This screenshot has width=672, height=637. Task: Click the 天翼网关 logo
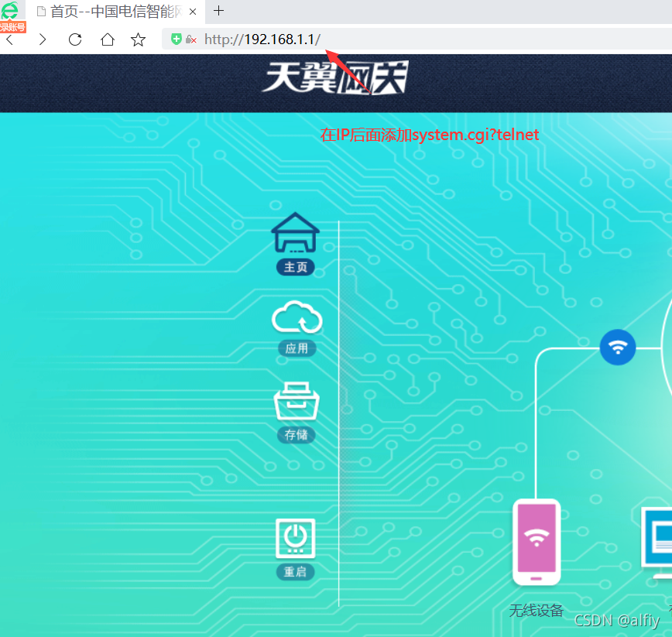334,77
